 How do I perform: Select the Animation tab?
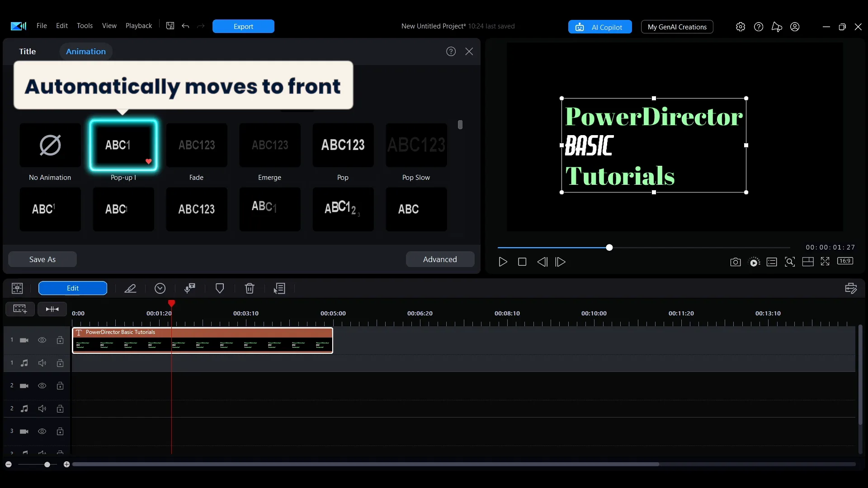tap(86, 52)
